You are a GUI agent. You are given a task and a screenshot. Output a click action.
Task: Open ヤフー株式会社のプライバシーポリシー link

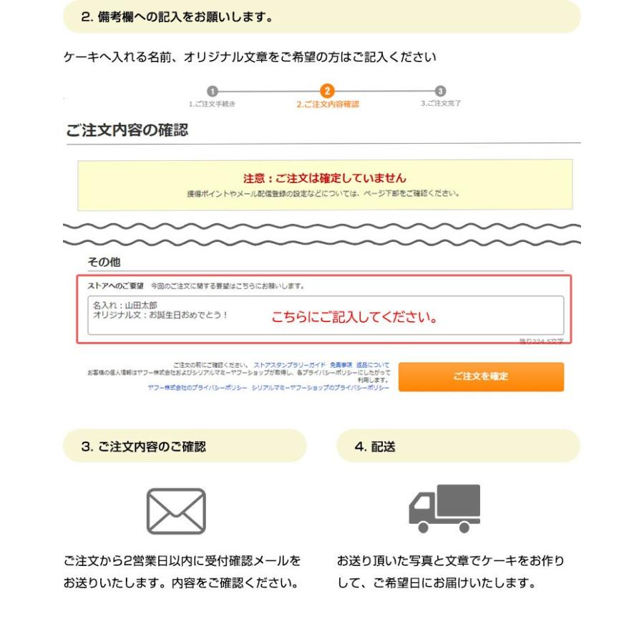pos(197,388)
